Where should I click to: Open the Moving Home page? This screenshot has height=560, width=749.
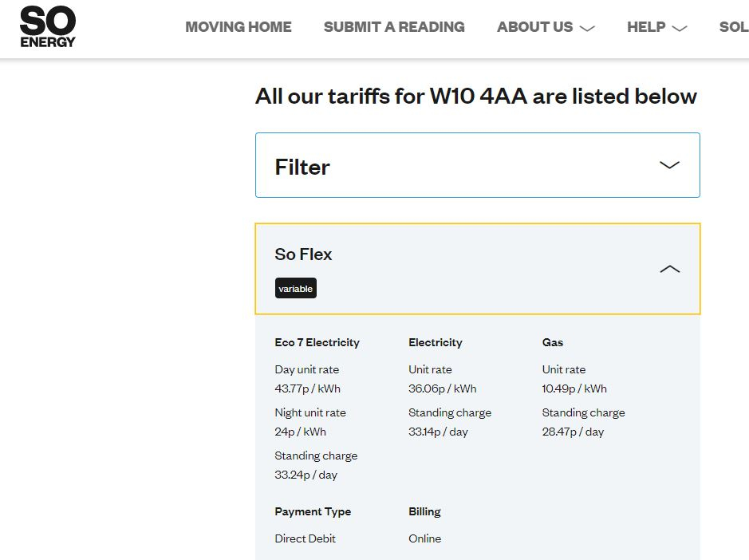click(x=238, y=27)
